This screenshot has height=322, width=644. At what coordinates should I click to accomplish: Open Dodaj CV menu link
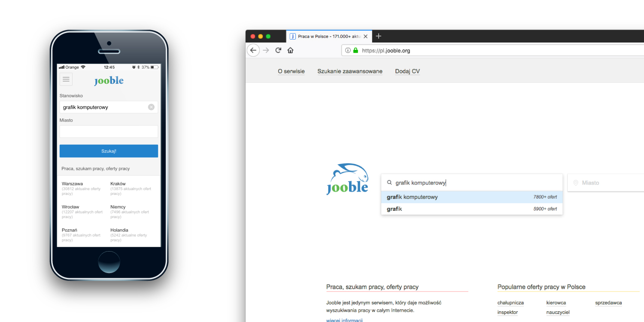(407, 71)
